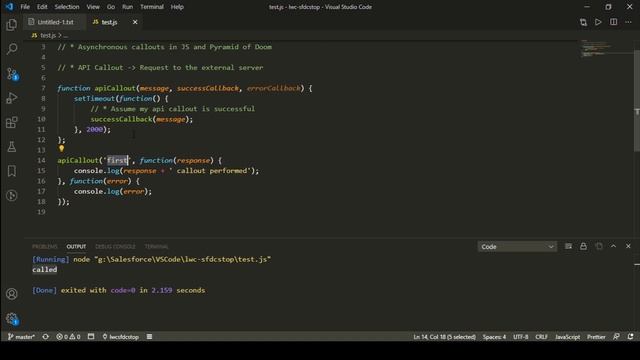
Task: Change CRLF end of line sequence
Action: click(x=541, y=337)
